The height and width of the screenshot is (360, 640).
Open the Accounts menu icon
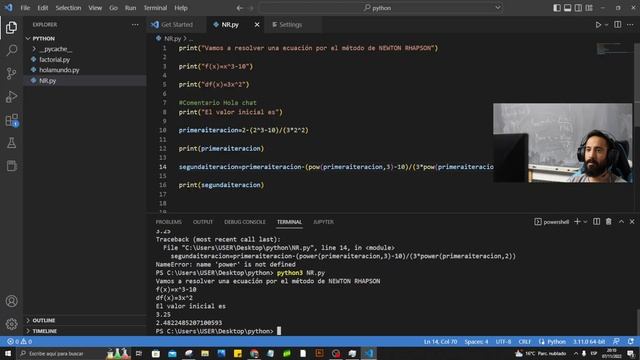11,301
